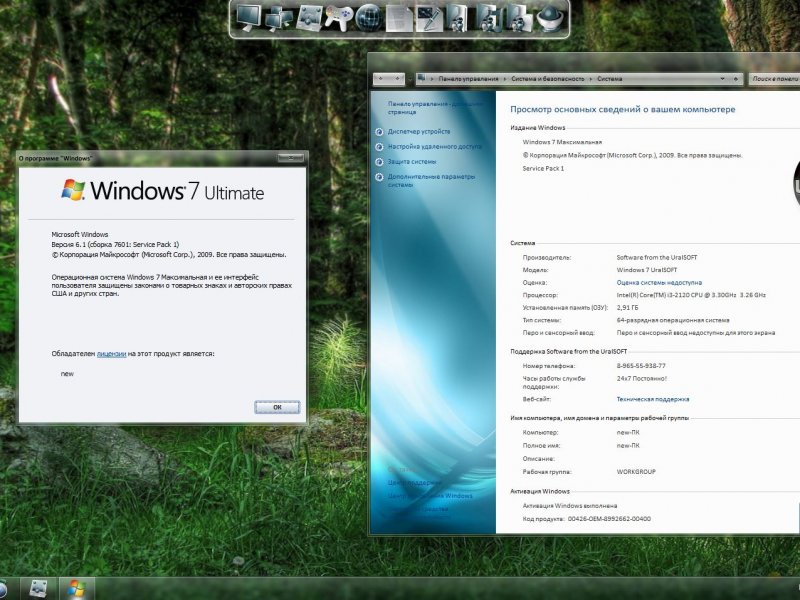Open the game controller icon in the dock
The image size is (800, 600).
click(x=338, y=18)
